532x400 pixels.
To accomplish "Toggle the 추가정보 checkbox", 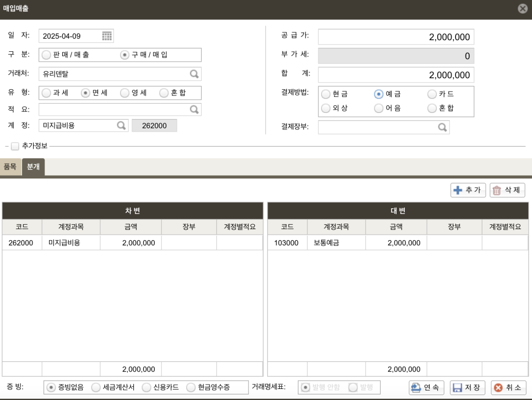I will [15, 146].
